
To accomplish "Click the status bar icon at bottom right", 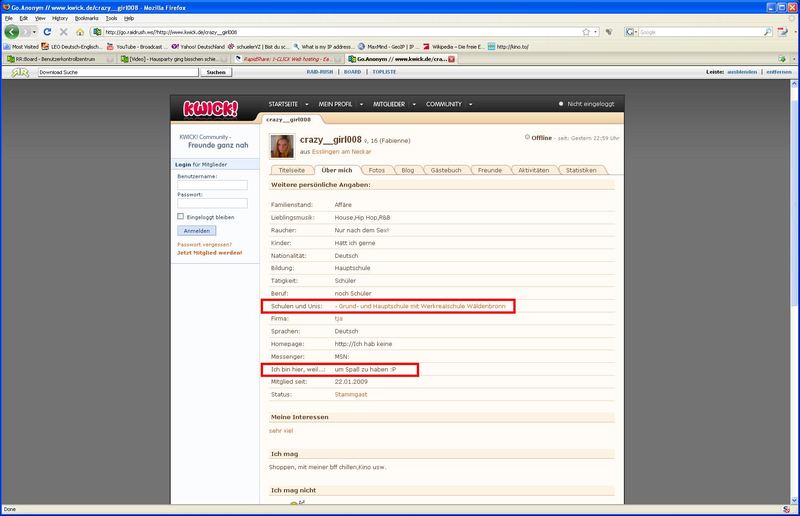I will [786, 509].
